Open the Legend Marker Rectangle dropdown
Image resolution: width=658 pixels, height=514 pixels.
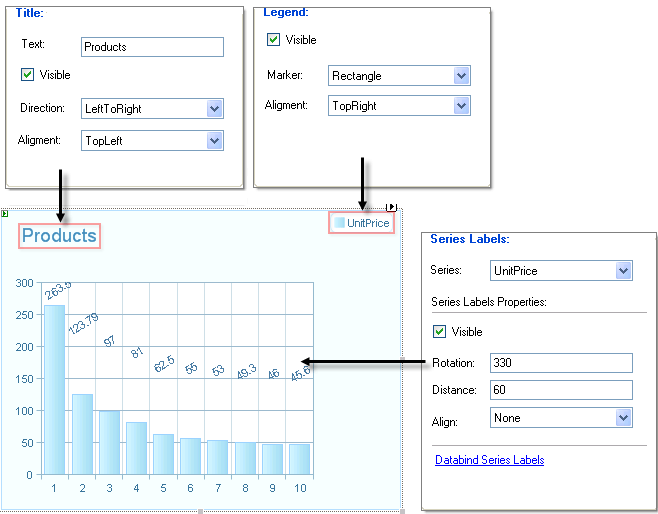pyautogui.click(x=461, y=76)
